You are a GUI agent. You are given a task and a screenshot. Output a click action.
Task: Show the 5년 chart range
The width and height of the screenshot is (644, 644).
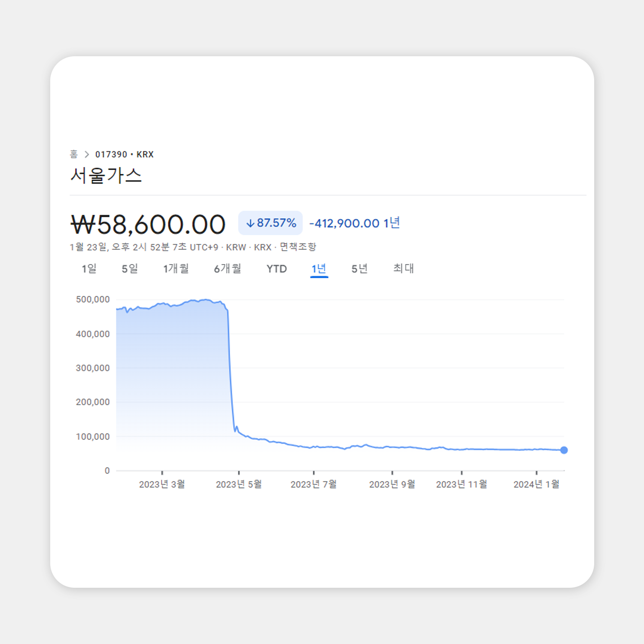pos(360,269)
